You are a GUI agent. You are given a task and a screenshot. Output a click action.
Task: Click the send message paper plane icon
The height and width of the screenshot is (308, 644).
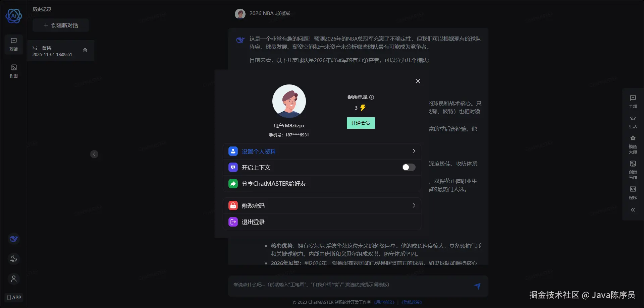pyautogui.click(x=477, y=286)
